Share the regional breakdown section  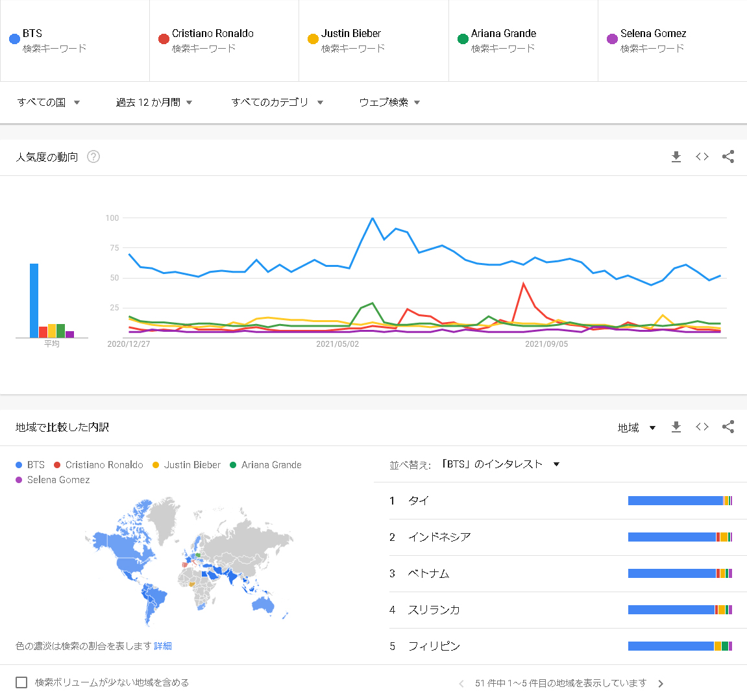point(728,427)
